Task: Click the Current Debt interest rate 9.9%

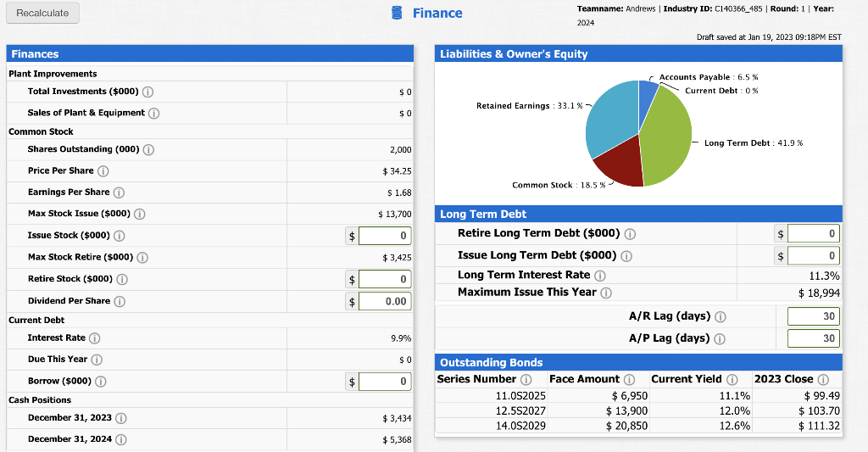Action: point(401,338)
